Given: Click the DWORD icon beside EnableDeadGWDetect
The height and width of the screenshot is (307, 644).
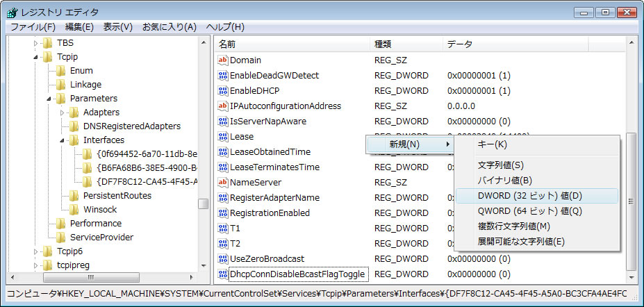Looking at the screenshot, I should [222, 76].
